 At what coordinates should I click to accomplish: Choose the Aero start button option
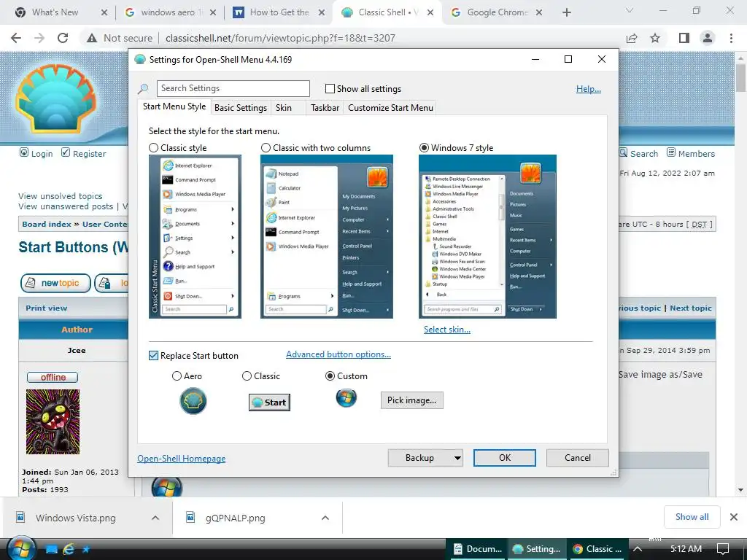click(177, 376)
